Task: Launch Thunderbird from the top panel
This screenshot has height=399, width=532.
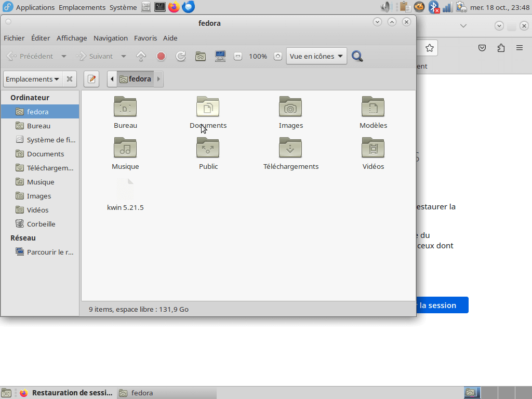Action: tap(188, 7)
